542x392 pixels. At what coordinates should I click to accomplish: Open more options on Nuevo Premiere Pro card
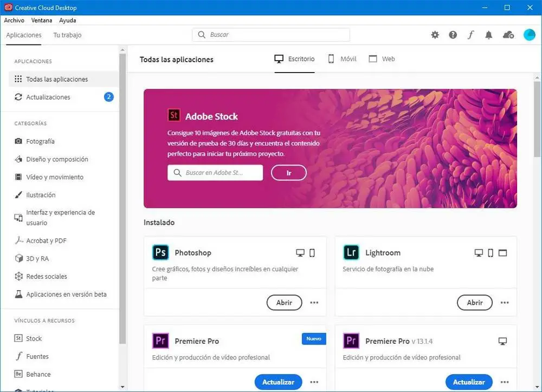point(314,382)
